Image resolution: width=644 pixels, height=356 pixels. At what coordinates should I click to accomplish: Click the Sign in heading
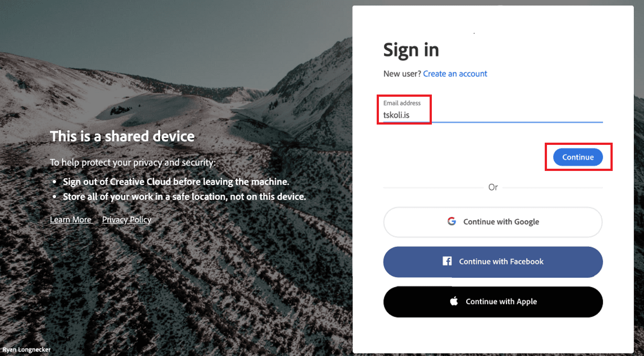point(411,50)
